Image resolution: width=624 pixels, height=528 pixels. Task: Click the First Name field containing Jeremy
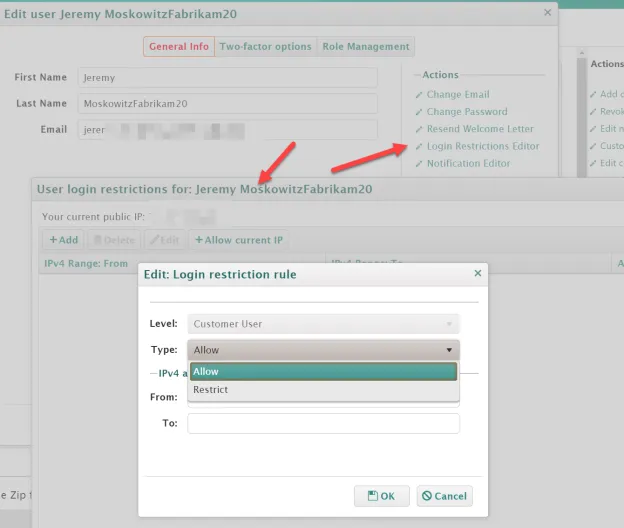228,78
